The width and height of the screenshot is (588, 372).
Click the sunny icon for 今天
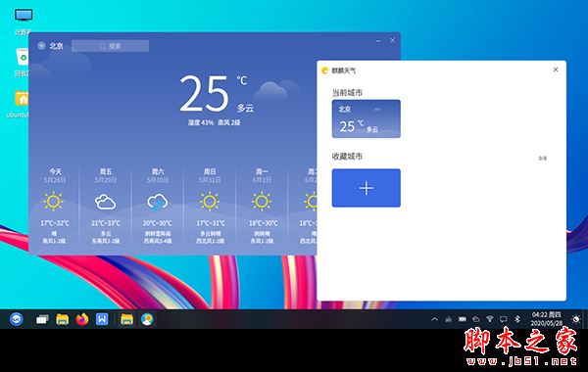coord(53,202)
